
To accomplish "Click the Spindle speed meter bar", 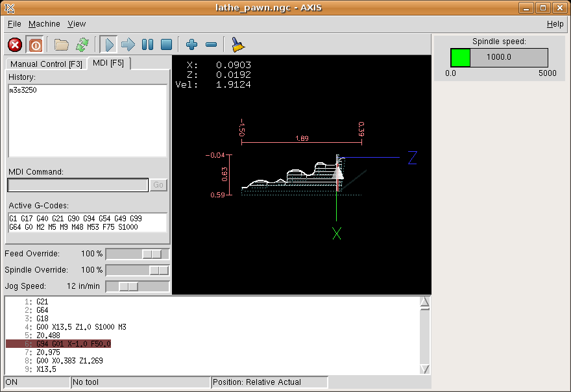I will [x=499, y=57].
